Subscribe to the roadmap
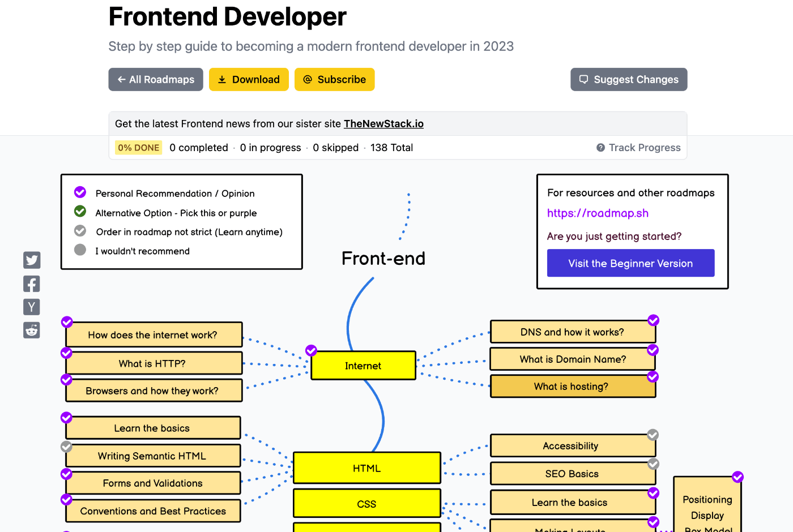793x532 pixels. [x=335, y=79]
